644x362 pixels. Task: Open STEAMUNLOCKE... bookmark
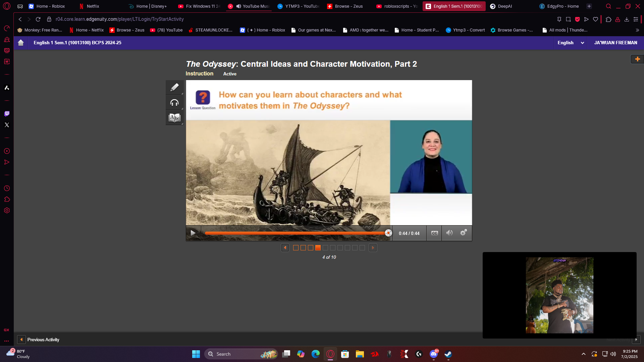pos(210,30)
